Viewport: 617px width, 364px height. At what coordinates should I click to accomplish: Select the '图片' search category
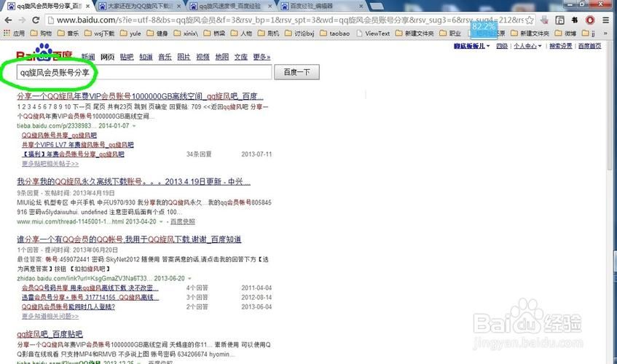tap(184, 57)
